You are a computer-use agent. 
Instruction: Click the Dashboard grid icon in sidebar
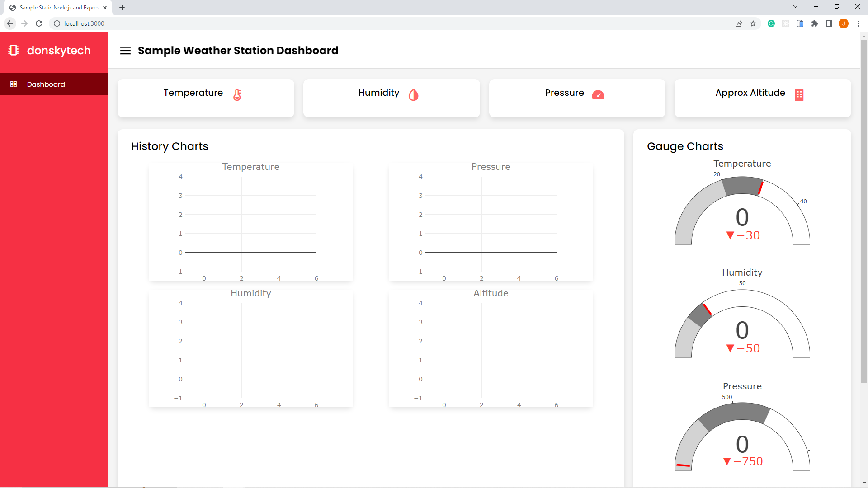click(x=14, y=84)
